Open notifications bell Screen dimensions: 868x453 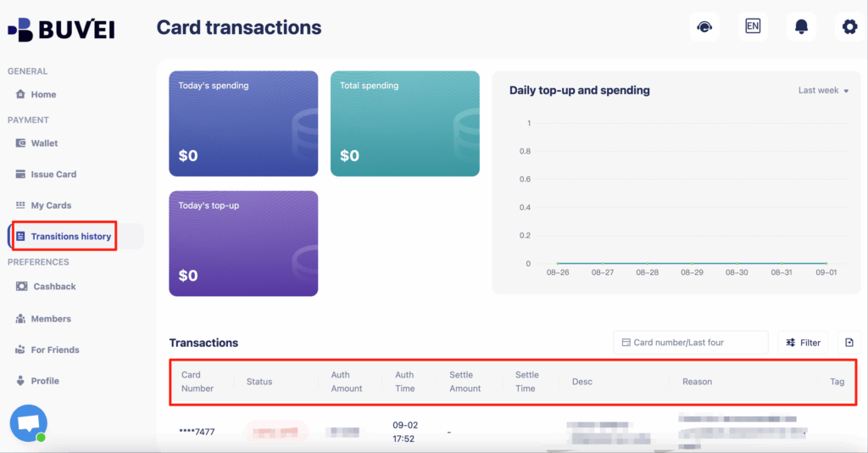801,26
